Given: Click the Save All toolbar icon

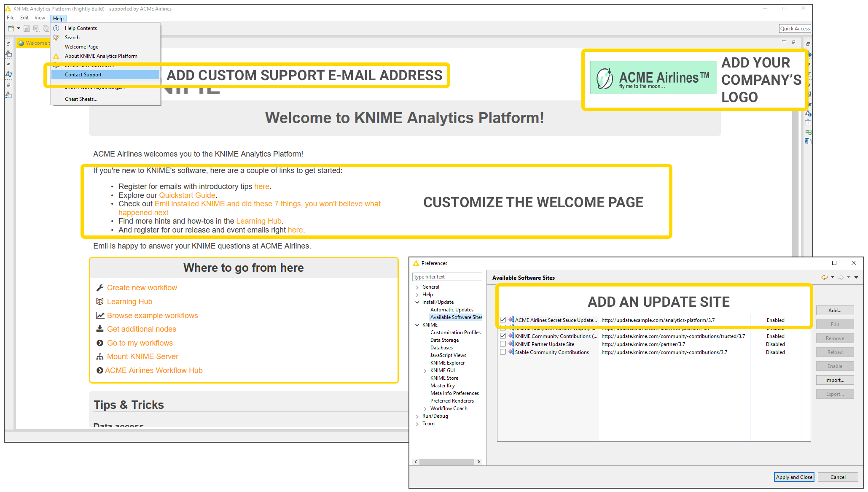Looking at the screenshot, I should point(46,28).
